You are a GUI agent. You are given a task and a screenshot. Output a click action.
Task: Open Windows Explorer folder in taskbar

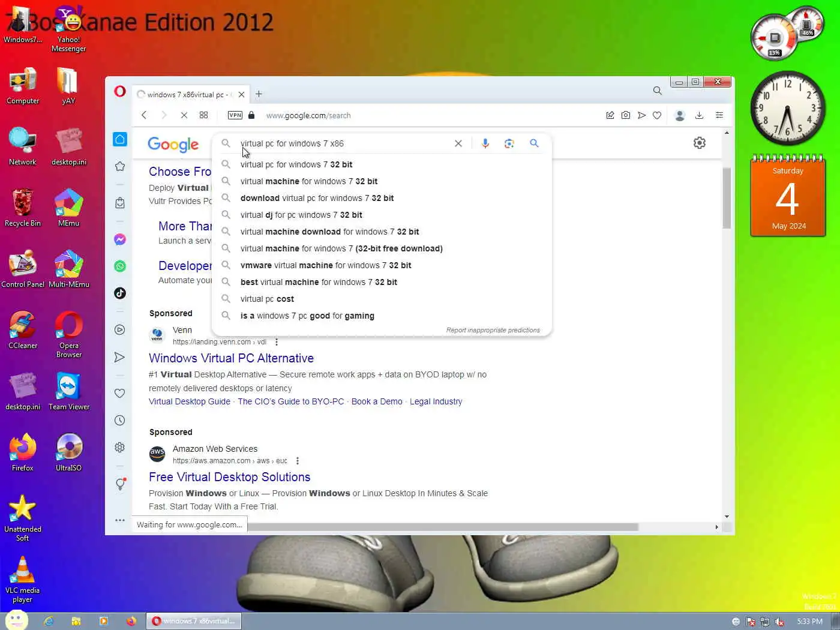coord(76,621)
